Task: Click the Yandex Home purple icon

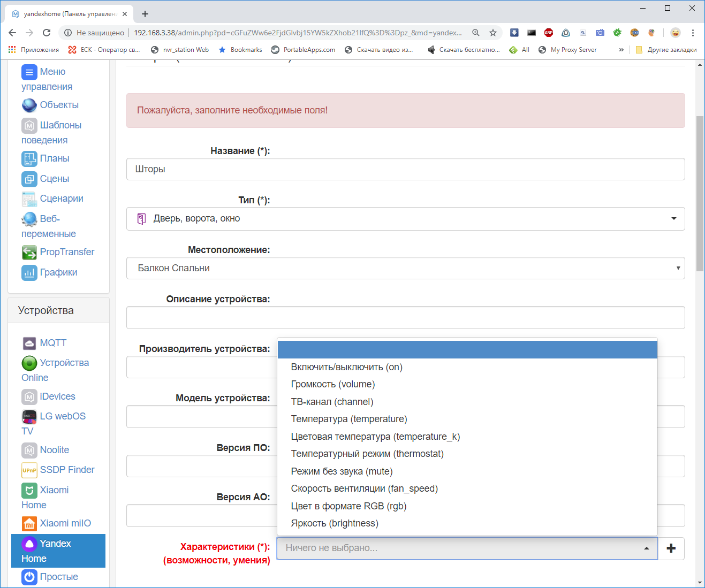Action: pos(29,544)
